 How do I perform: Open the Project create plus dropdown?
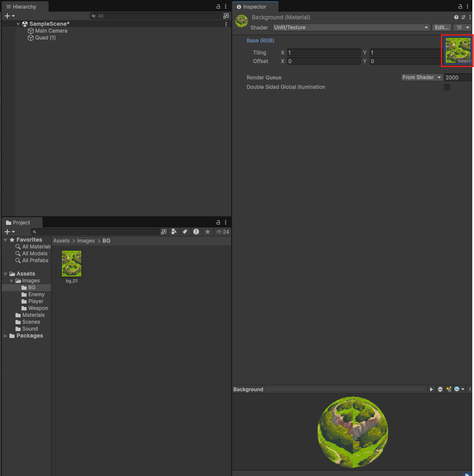point(9,232)
